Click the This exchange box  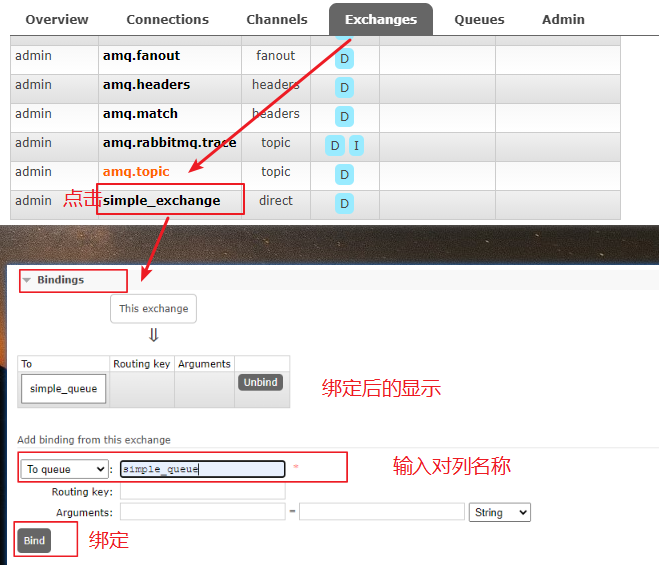coord(153,309)
